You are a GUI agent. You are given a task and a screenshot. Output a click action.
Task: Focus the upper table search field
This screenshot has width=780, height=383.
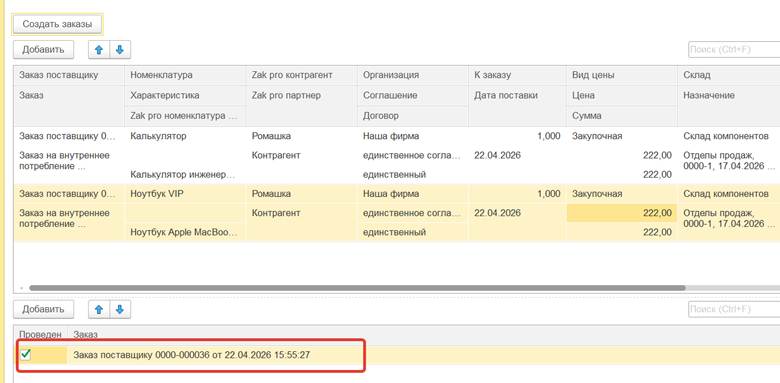pos(734,50)
